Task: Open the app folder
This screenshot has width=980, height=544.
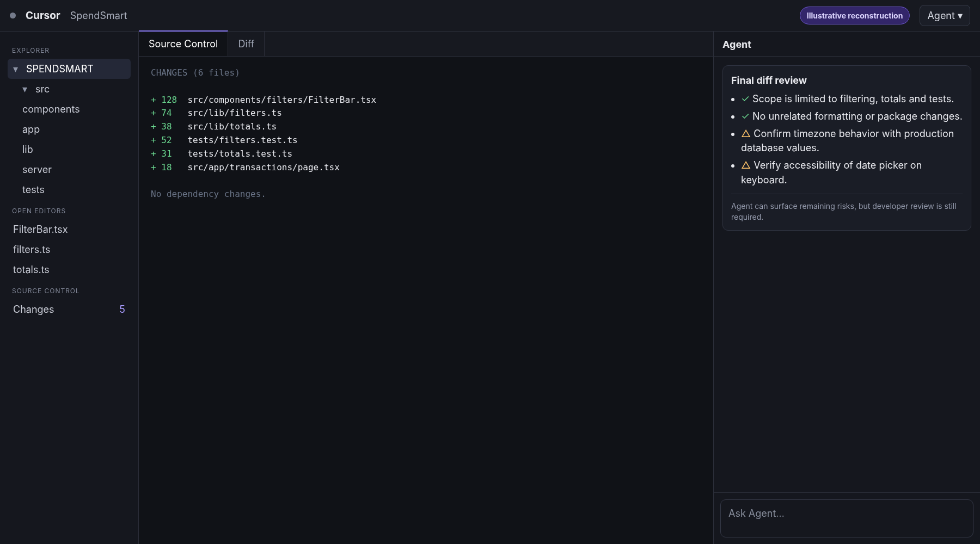Action: pos(31,129)
